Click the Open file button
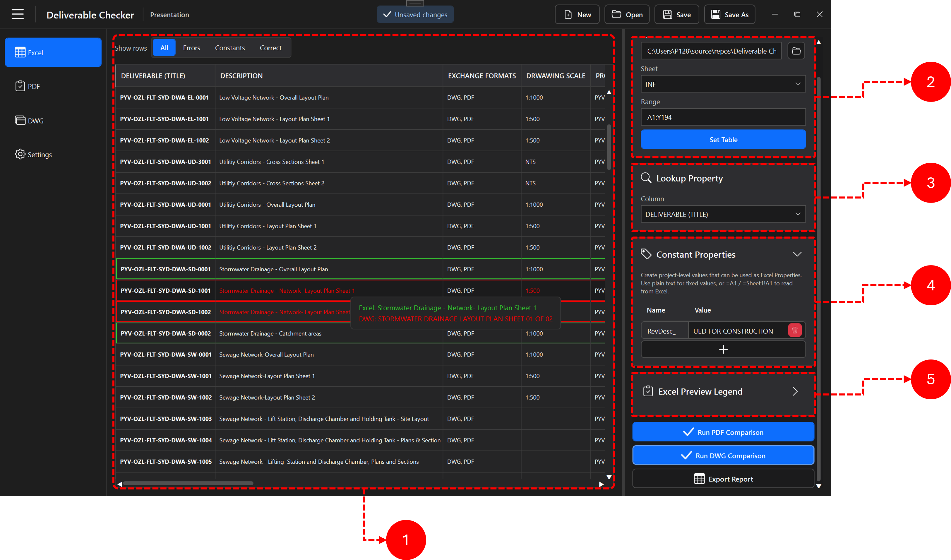Viewport: 951px width, 560px height. coord(627,15)
